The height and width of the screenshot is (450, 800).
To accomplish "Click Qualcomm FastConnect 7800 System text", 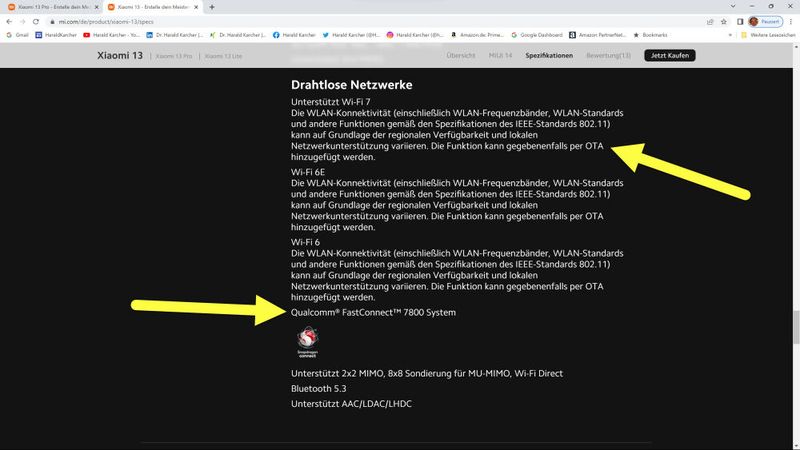I will [373, 312].
